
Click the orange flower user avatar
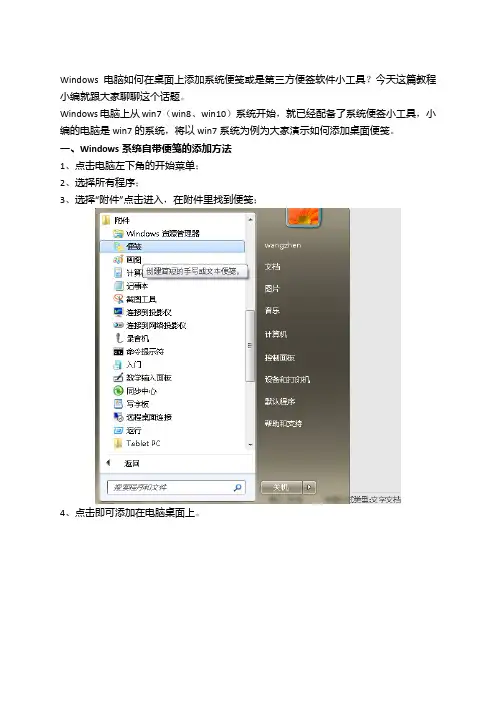click(304, 217)
